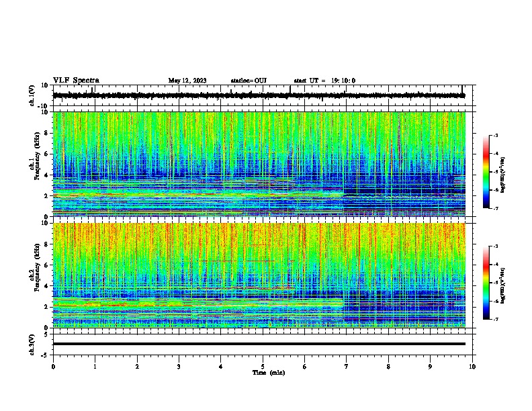Screen dimensions: 532x411
Task: Click time axis tick label 8
Action: (388, 367)
